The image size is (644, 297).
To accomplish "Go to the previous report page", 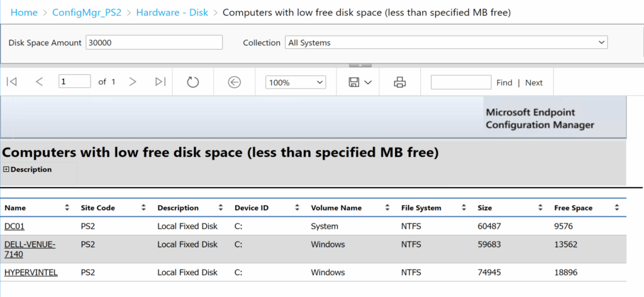I will click(40, 82).
